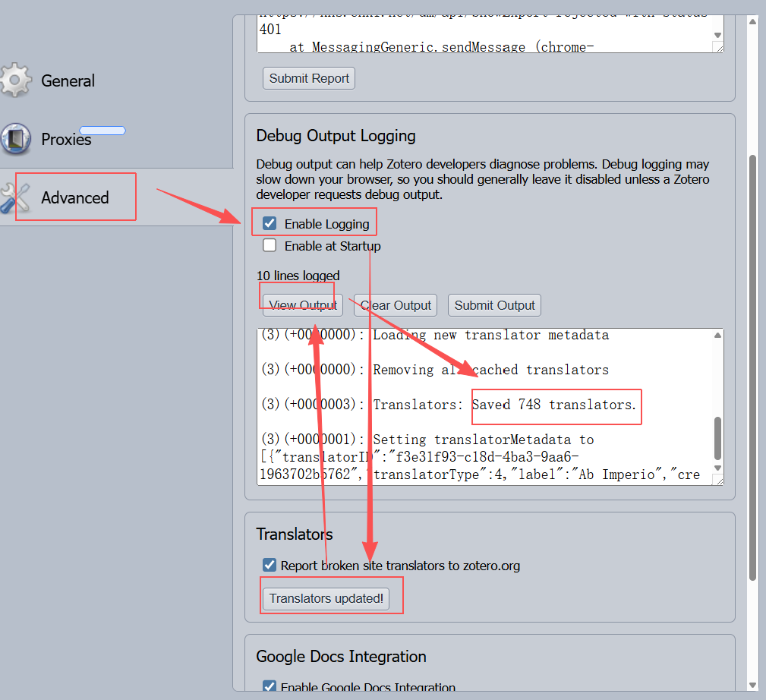Click down arrow of debug output scrollbar
This screenshot has width=766, height=700.
click(x=717, y=468)
